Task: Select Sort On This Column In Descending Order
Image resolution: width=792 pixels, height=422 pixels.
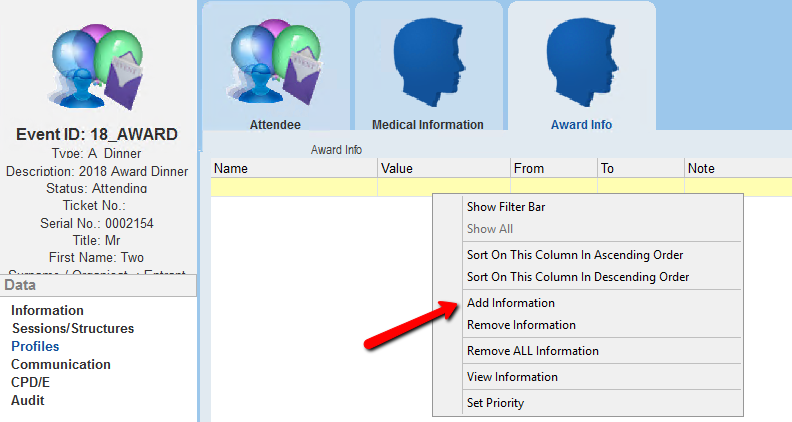Action: (578, 277)
